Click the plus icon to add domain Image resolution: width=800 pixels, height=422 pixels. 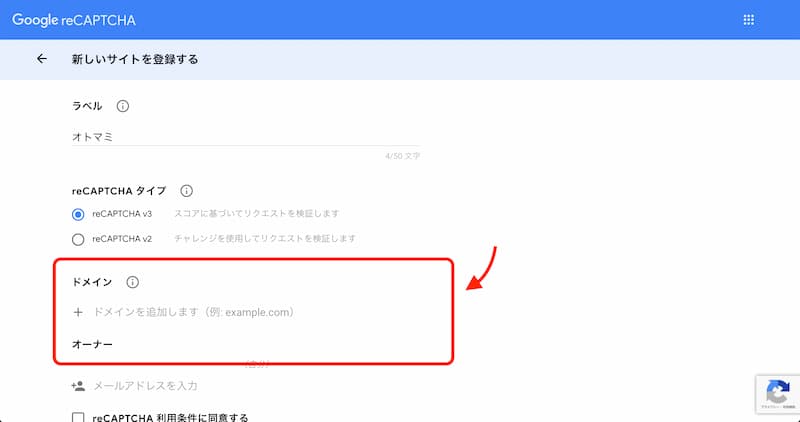tap(78, 312)
